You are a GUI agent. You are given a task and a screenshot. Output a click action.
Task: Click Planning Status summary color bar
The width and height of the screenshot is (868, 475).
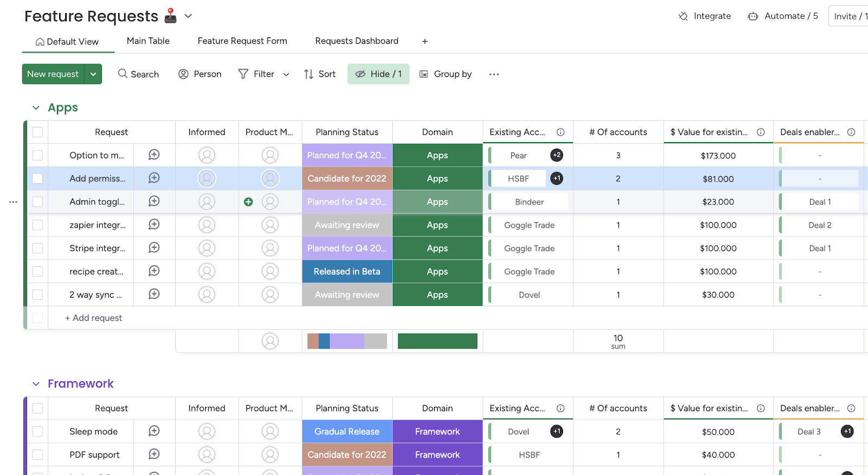coord(347,341)
